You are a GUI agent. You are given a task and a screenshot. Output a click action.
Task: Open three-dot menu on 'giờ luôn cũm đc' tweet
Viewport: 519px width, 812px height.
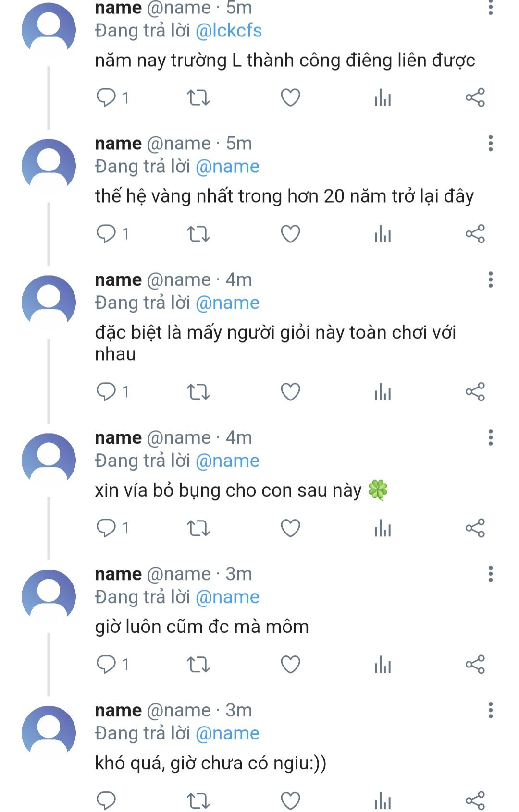click(490, 574)
